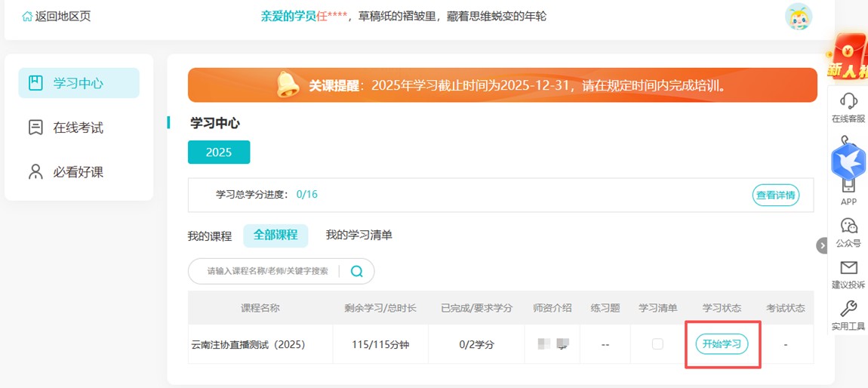868x388 pixels.
Task: Click the 课程名称 column header
Action: [x=260, y=308]
